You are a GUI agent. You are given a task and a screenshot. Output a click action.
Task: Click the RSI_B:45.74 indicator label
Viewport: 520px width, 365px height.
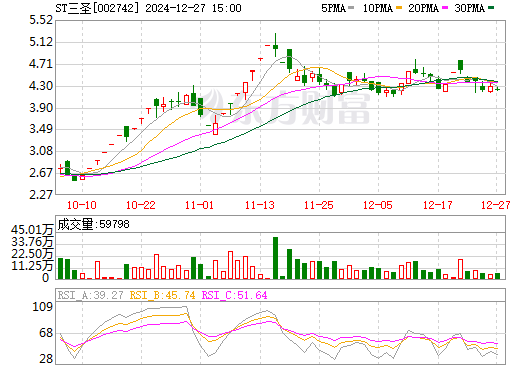[162, 295]
